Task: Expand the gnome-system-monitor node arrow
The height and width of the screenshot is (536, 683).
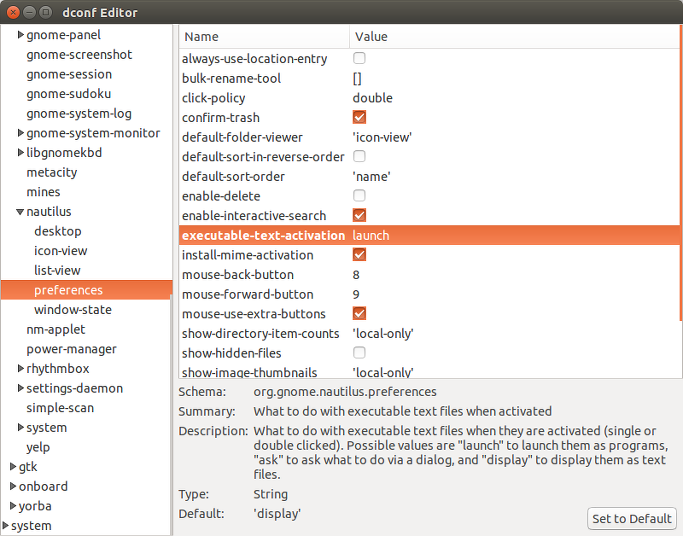Action: (20, 133)
